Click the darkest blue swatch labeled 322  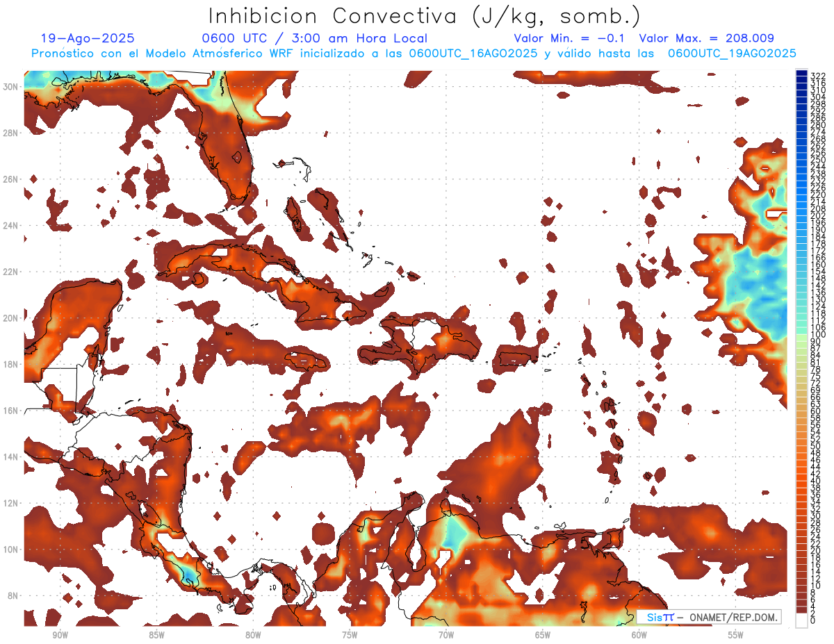point(801,73)
